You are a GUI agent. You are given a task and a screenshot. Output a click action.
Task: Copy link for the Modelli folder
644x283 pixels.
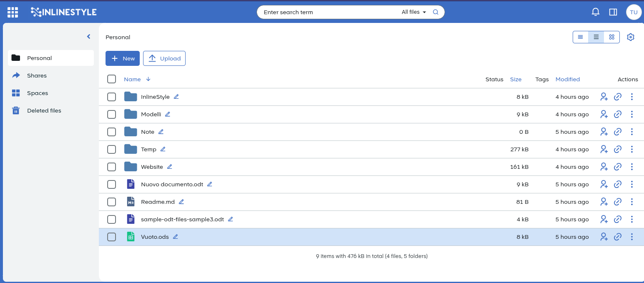click(x=618, y=114)
